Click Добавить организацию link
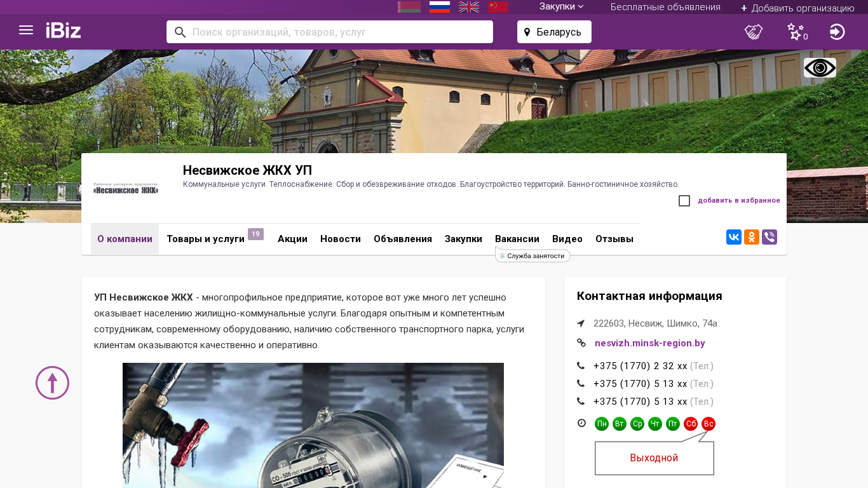 coord(797,8)
